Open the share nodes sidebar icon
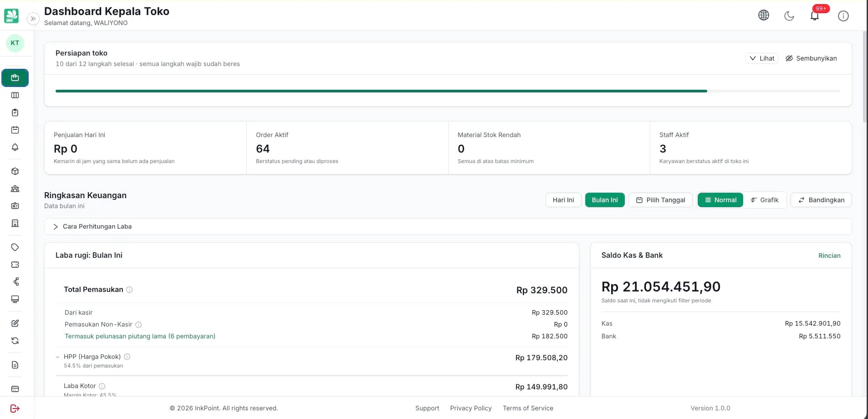Viewport: 868px width, 419px height. [x=15, y=282]
